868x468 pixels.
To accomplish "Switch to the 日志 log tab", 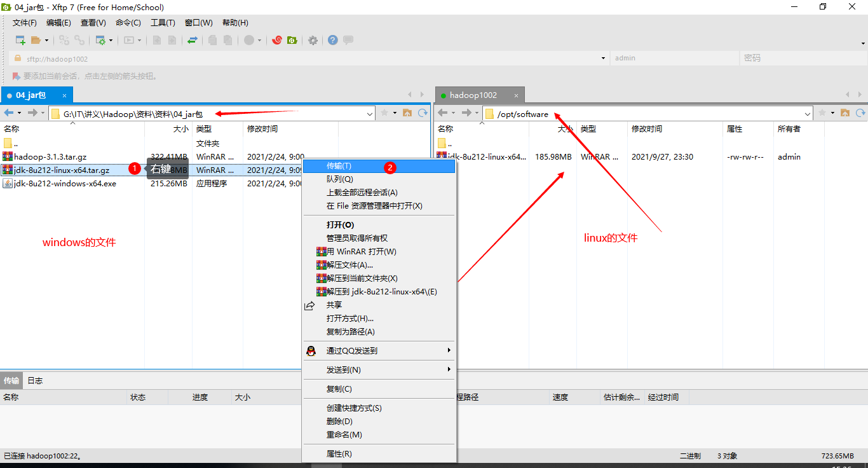I will (35, 381).
